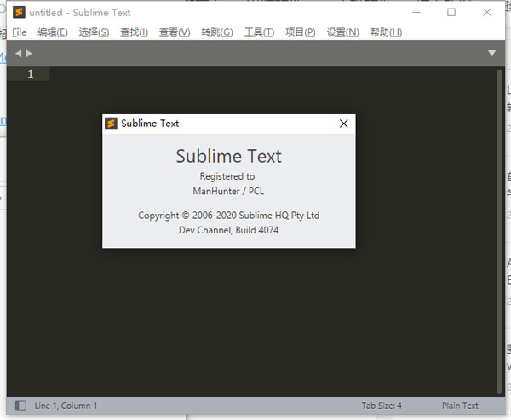Click Line 1, Column 1 status text
The width and height of the screenshot is (511, 420).
(66, 406)
